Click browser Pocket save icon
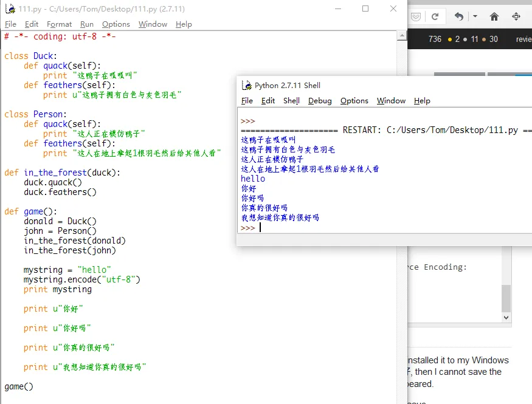Screen dimensions: 532x404 (x=416, y=16)
